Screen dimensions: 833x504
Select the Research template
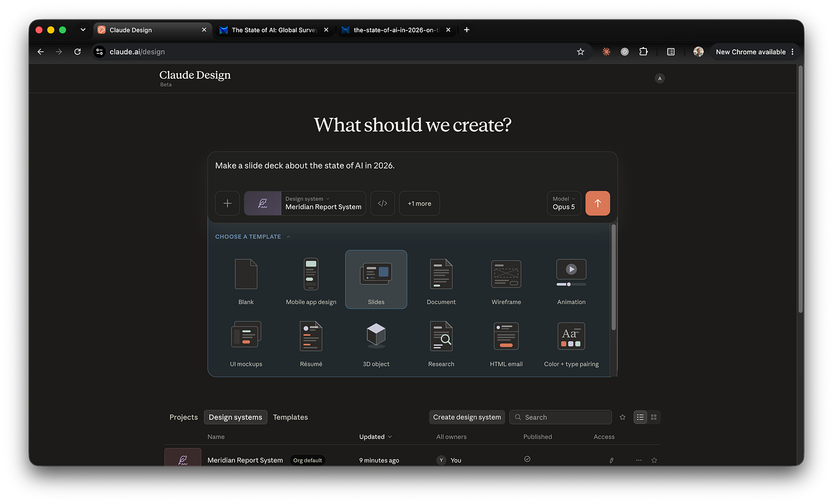441,343
